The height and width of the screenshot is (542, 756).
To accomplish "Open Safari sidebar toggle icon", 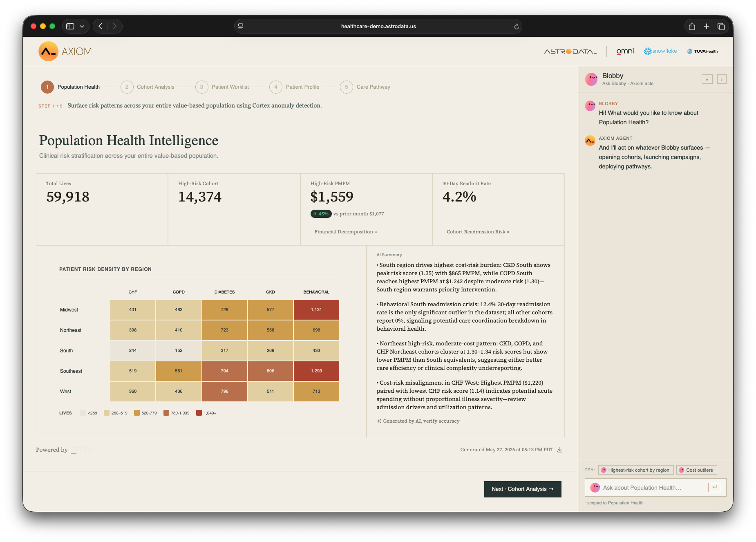I will tap(70, 26).
